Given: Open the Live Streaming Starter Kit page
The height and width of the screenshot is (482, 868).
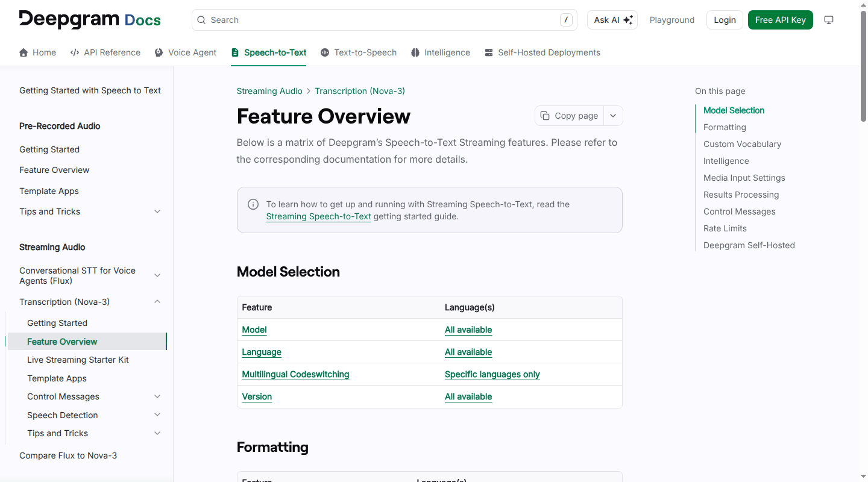Looking at the screenshot, I should [78, 360].
